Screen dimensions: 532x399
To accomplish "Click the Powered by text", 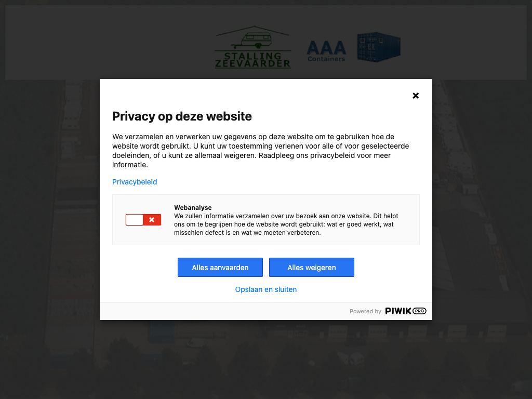I will [365, 312].
